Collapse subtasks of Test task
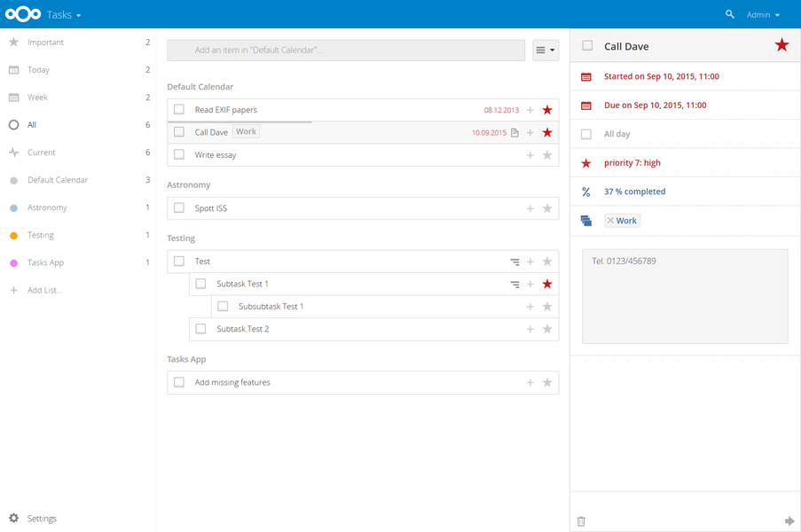 pyautogui.click(x=514, y=262)
